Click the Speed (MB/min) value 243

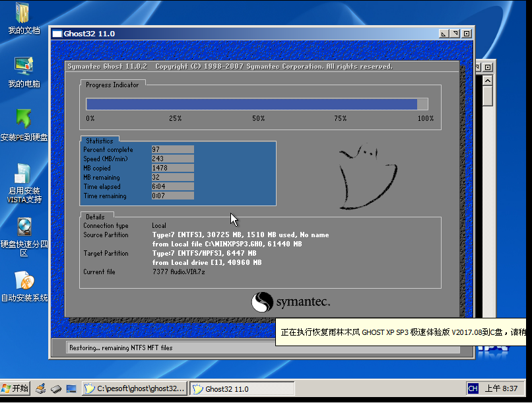pos(173,159)
